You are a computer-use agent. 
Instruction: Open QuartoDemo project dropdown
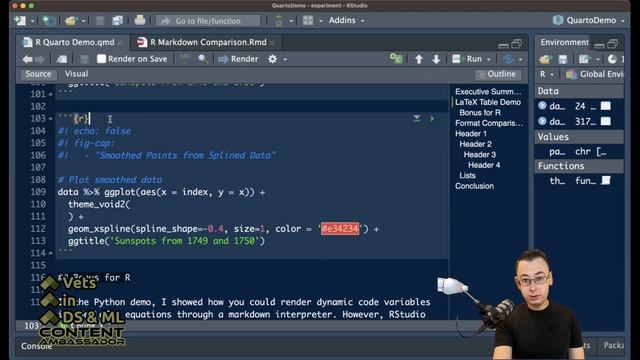pos(622,20)
